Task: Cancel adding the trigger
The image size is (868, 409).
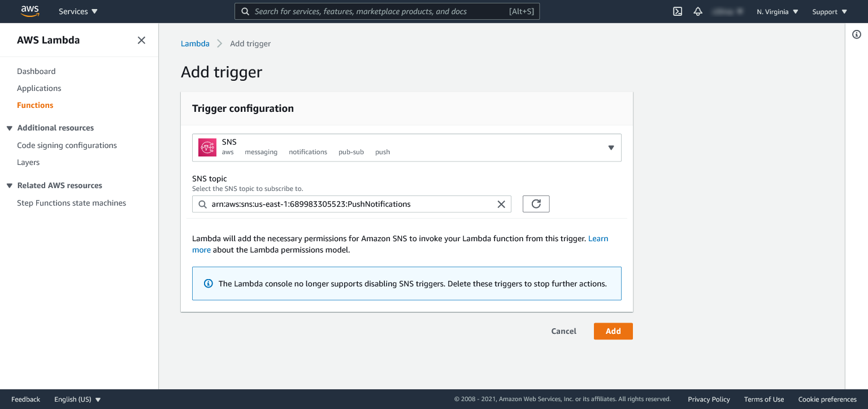Action: point(563,331)
